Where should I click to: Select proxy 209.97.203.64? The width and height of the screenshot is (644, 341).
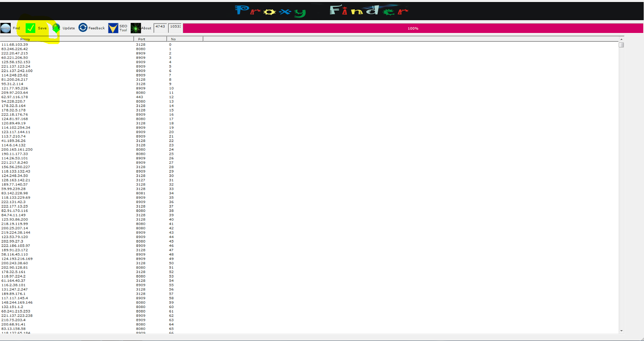14,93
